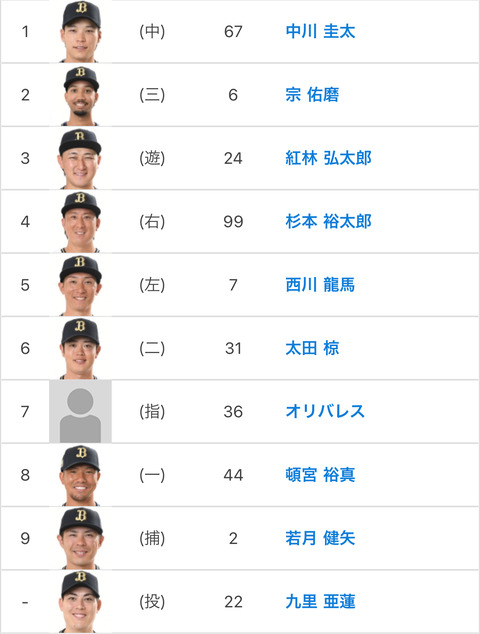Open player link 西川 龍馬
This screenshot has height=634, width=480.
click(320, 285)
